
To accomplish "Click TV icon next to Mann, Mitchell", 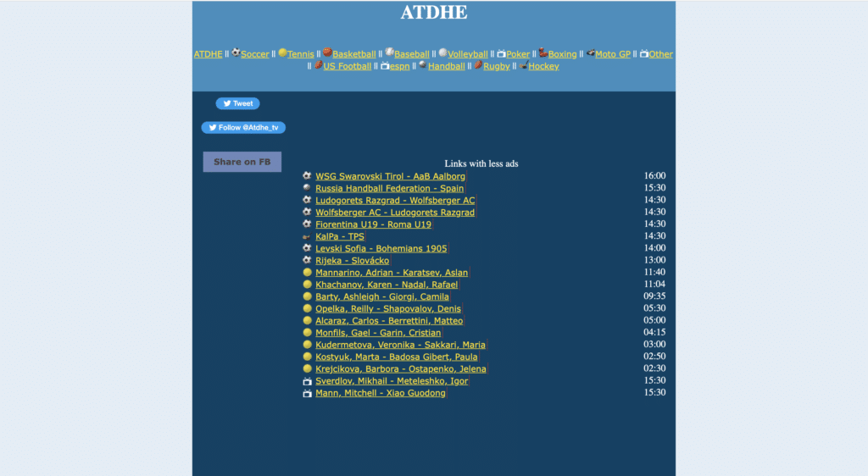I will coord(307,393).
